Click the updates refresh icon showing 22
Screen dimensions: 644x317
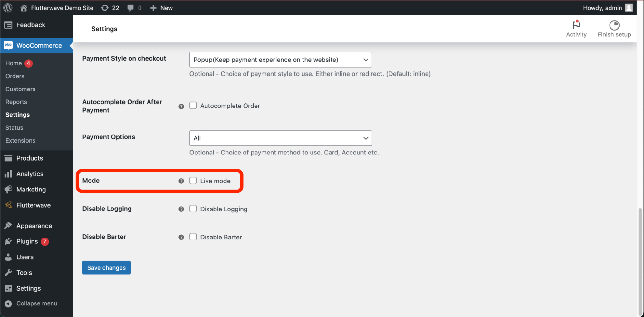click(105, 8)
